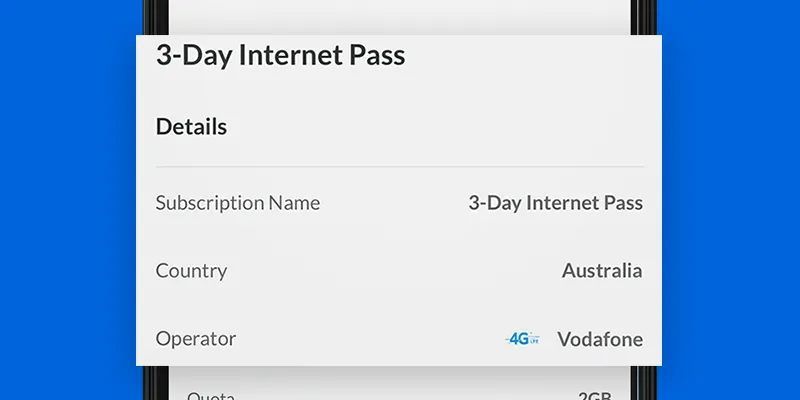Click the Operator label
Viewport: 800px width, 400px height.
[195, 339]
